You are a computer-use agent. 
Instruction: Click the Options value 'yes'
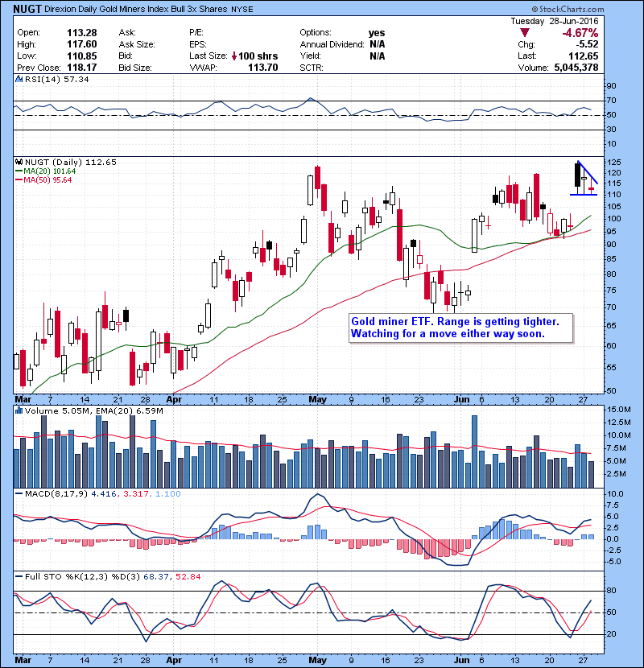(x=377, y=33)
